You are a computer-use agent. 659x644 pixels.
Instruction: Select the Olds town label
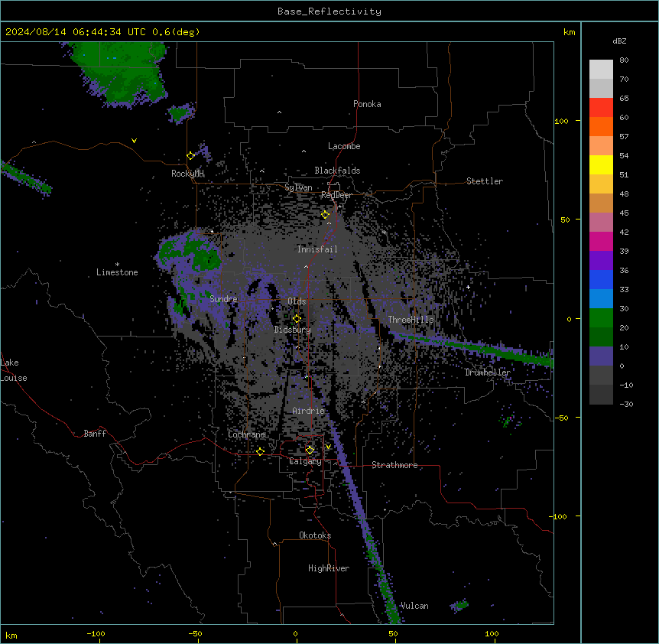click(x=297, y=301)
